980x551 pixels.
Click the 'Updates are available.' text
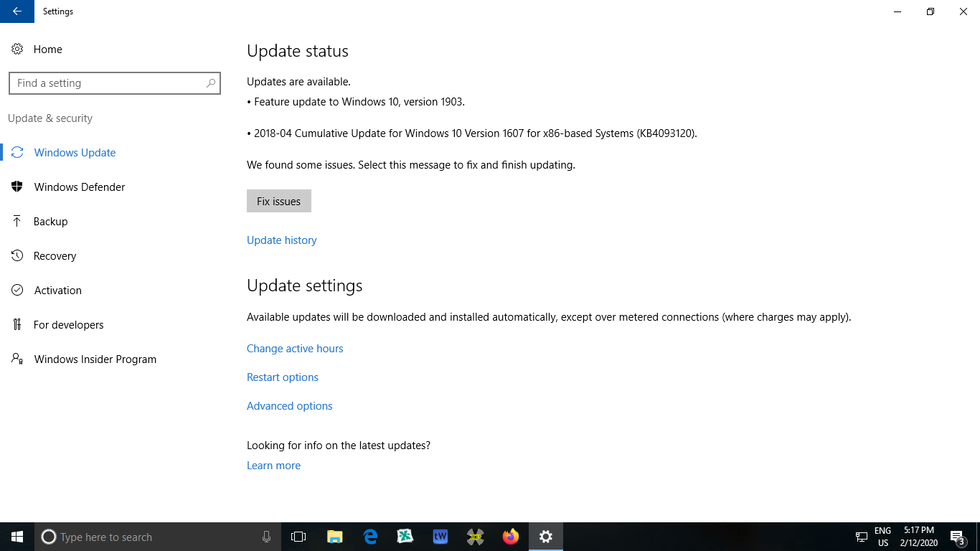pos(298,82)
